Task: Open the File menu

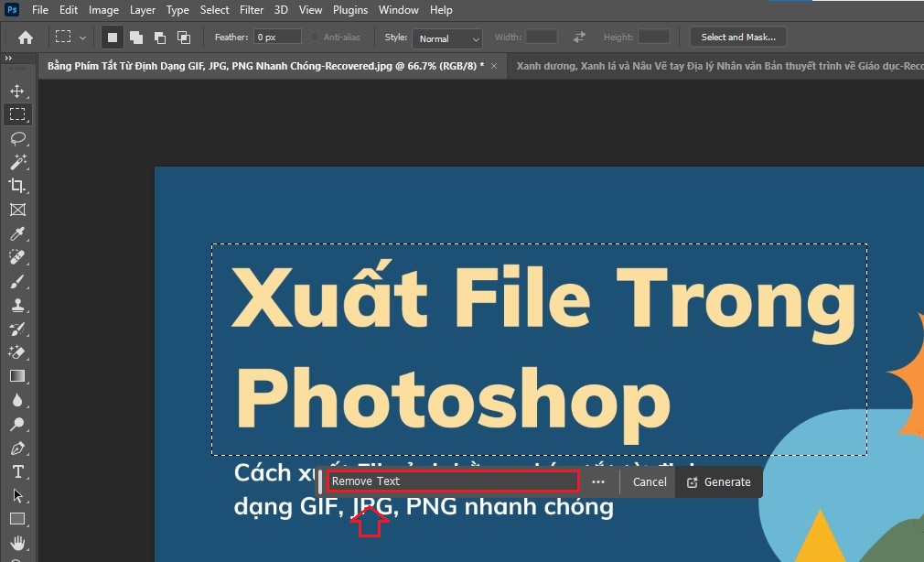Action: coord(40,10)
